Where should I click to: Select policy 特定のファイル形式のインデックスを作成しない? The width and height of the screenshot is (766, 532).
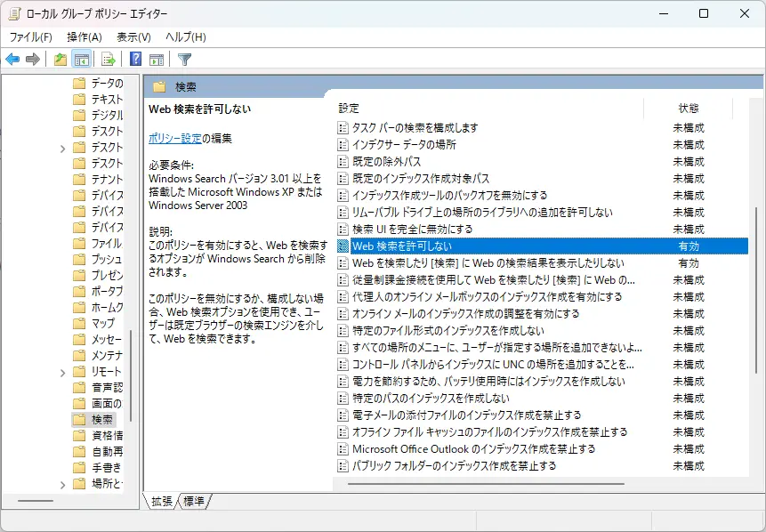pyautogui.click(x=448, y=331)
